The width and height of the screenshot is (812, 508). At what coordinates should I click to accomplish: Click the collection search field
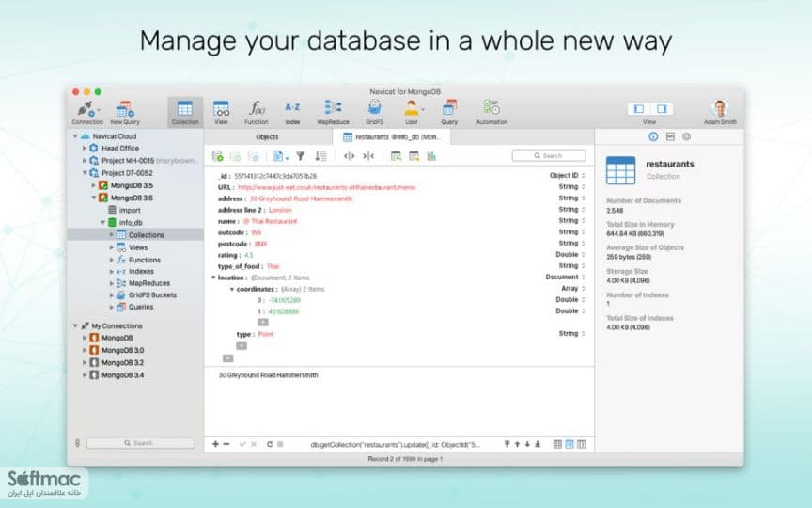pyautogui.click(x=549, y=155)
